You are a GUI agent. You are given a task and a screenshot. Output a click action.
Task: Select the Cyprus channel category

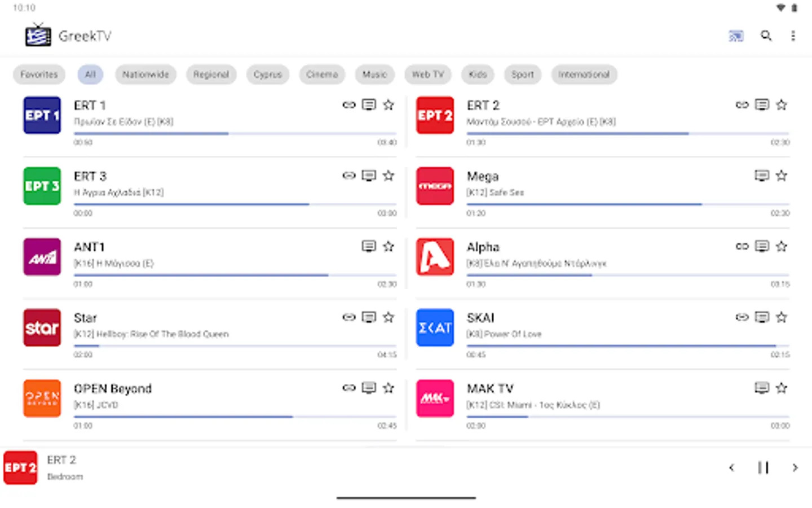click(x=267, y=74)
